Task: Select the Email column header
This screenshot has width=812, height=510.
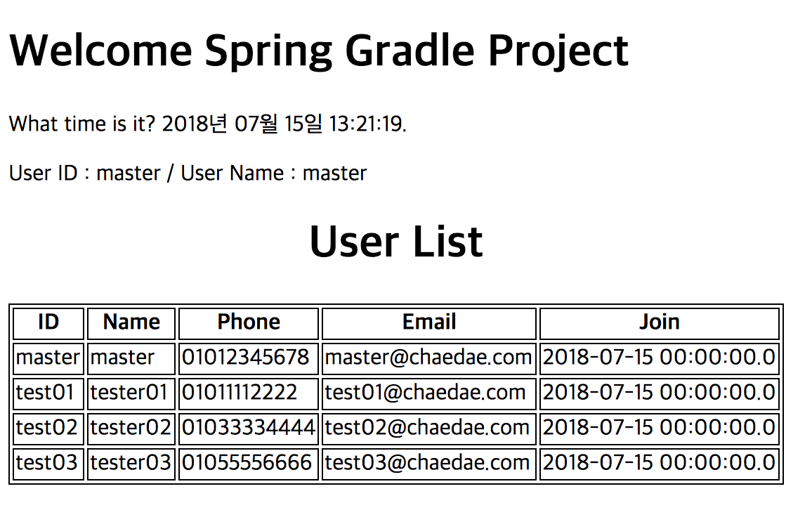Action: tap(429, 322)
